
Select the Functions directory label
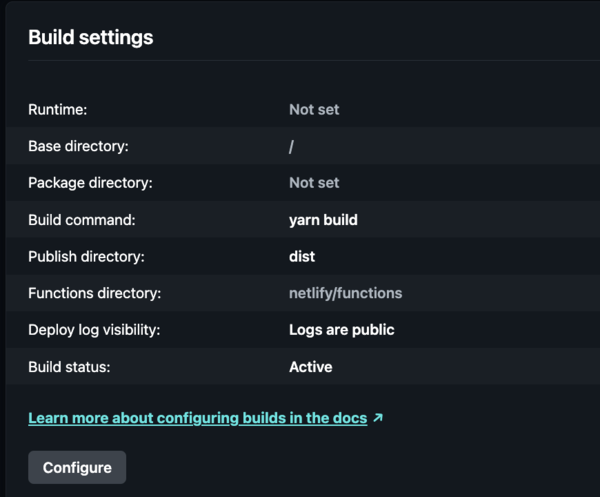click(94, 293)
